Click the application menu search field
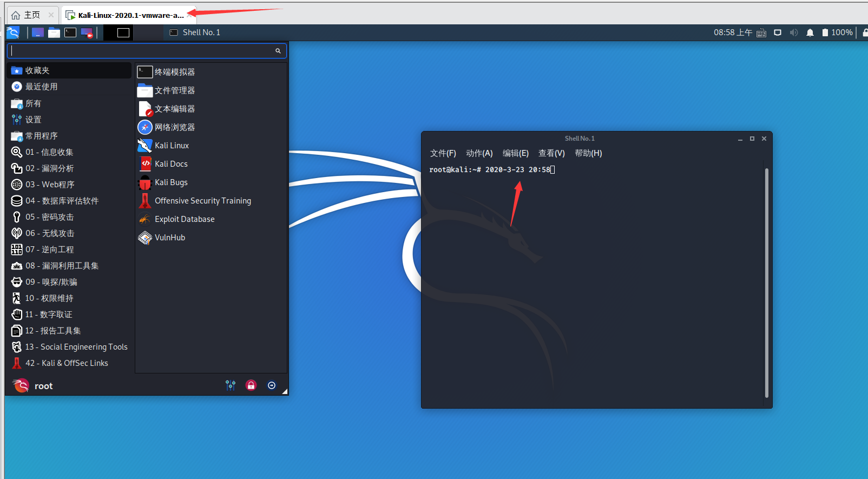 point(147,51)
